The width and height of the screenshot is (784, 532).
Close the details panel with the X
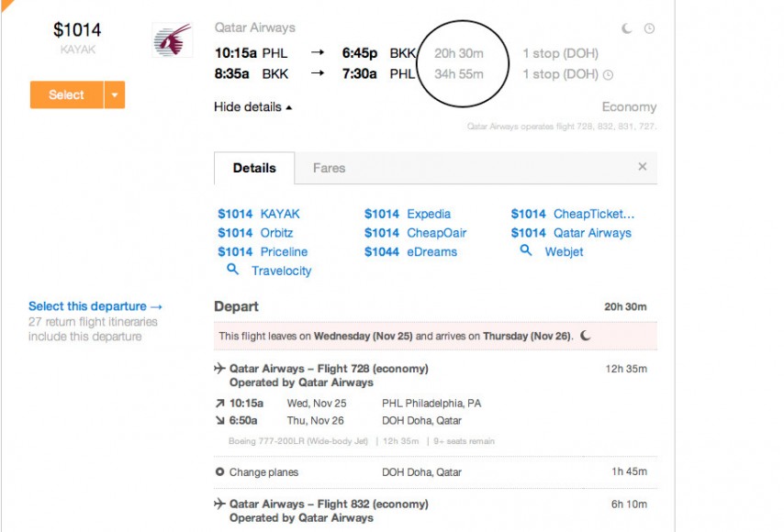tap(643, 167)
